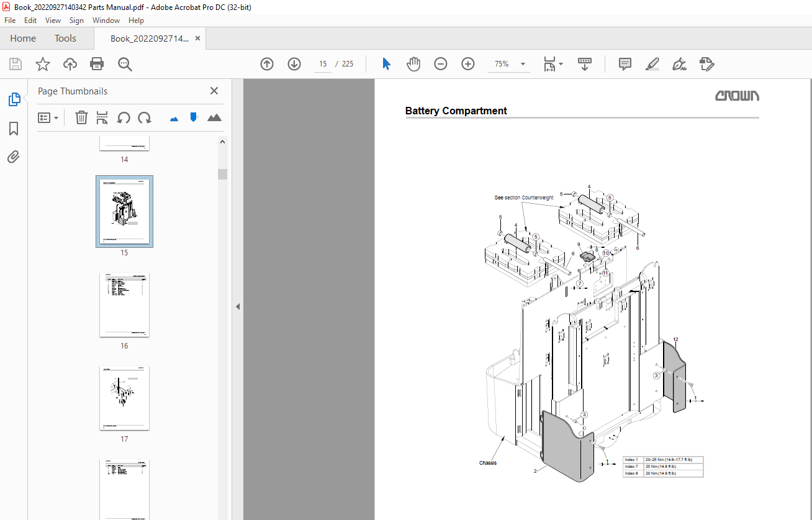The image size is (812, 520).
Task: Open the Window menu
Action: (106, 21)
